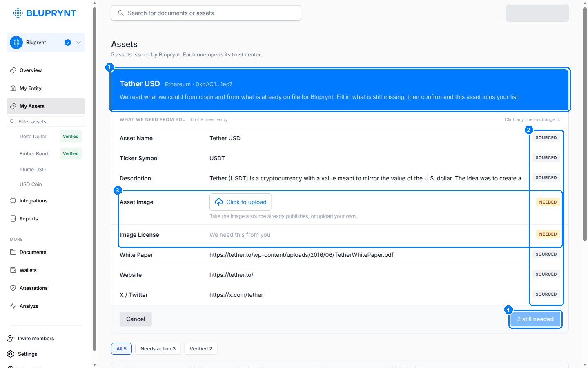This screenshot has height=368, width=588.
Task: Click the Asset Name value Tether USD
Action: pos(225,138)
